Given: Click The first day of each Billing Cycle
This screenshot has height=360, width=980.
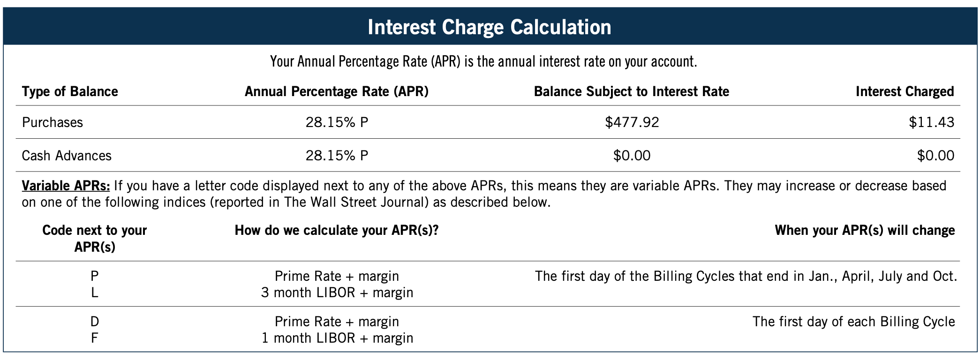Looking at the screenshot, I should [853, 322].
